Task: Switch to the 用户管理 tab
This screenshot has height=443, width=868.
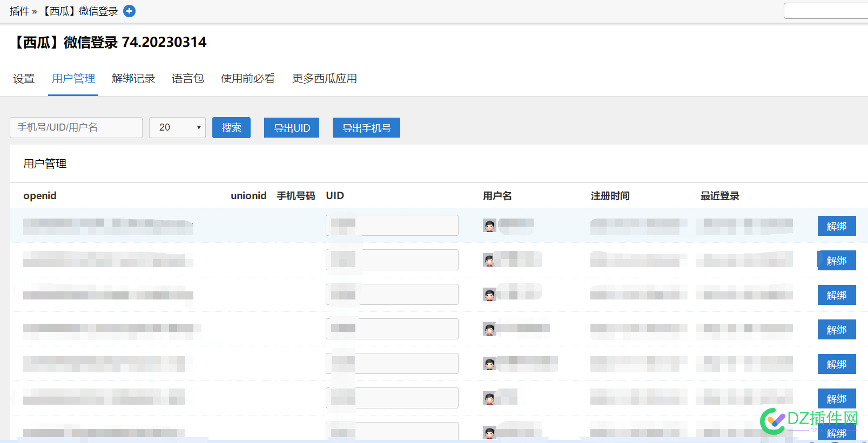Action: (73, 79)
